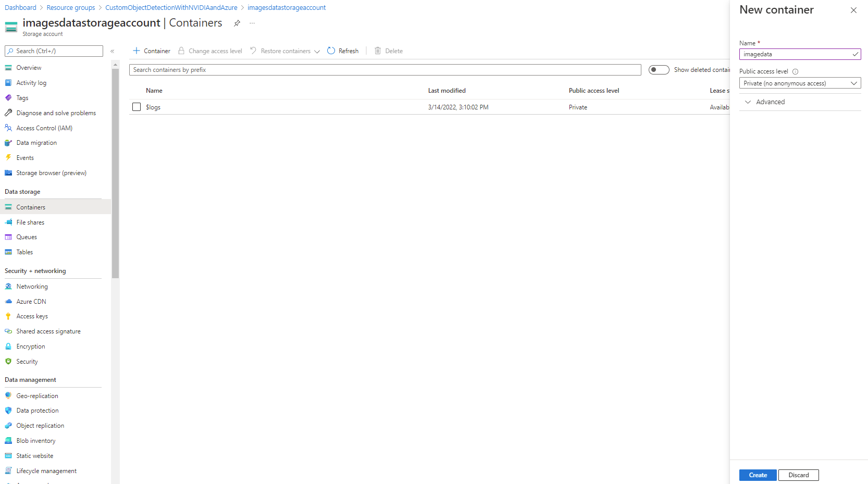
Task: Click the Discard button
Action: tap(798, 475)
